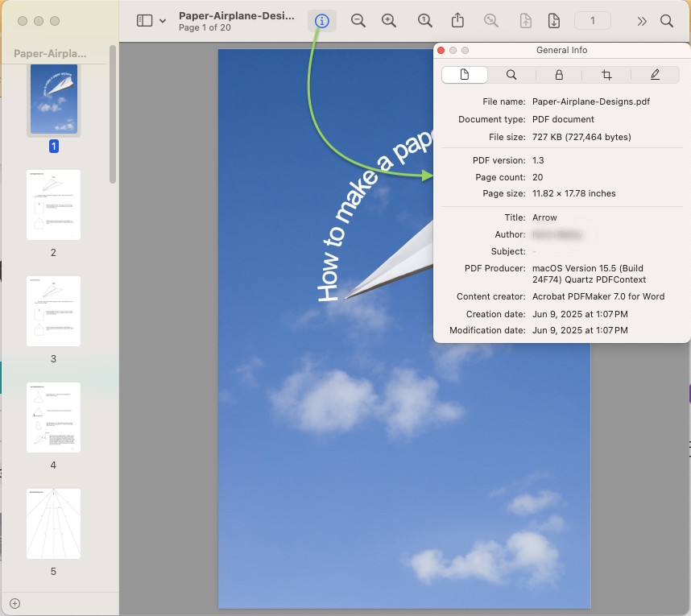Click the Creation date value
This screenshot has width=691, height=616.
click(x=580, y=314)
